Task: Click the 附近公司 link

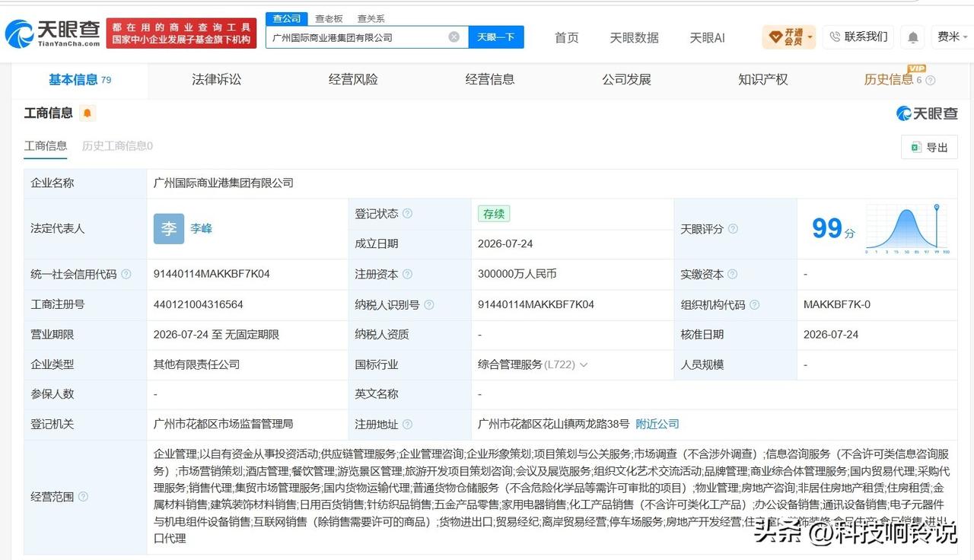Action: pyautogui.click(x=657, y=424)
